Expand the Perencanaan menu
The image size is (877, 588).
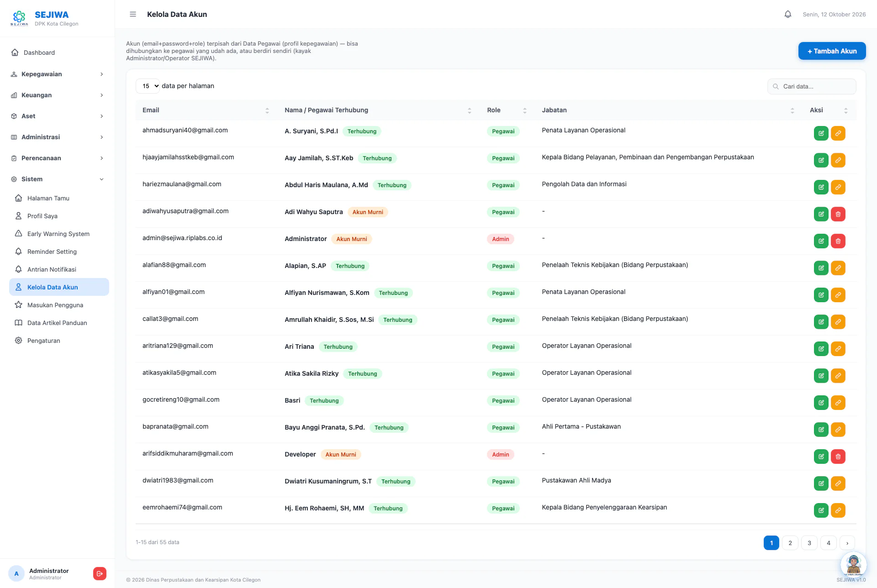[58, 158]
